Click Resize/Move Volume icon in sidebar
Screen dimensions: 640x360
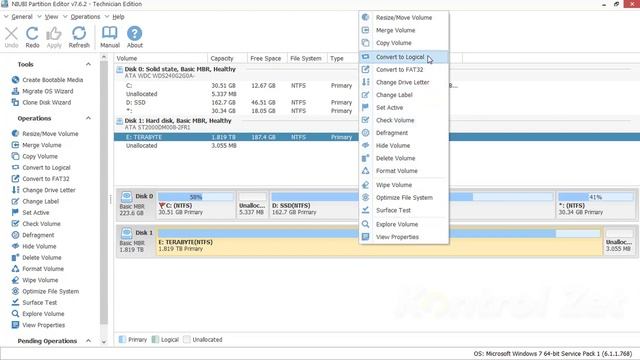[16, 133]
